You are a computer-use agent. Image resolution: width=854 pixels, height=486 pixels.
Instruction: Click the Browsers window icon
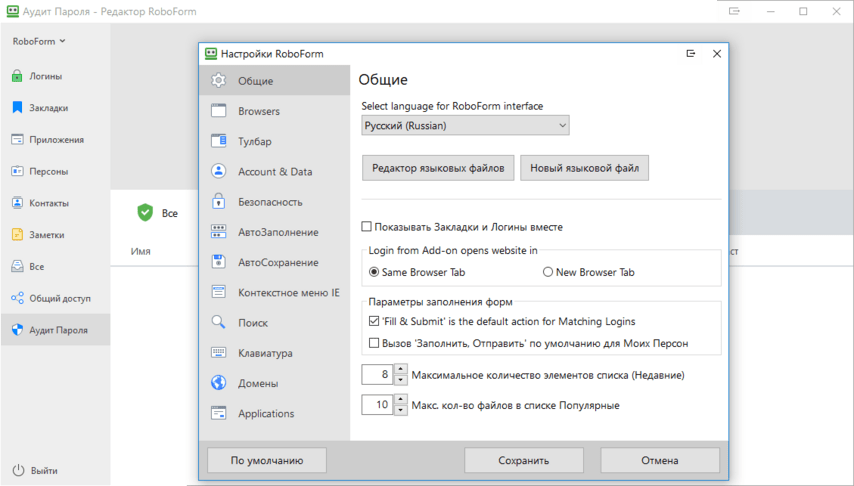click(218, 111)
